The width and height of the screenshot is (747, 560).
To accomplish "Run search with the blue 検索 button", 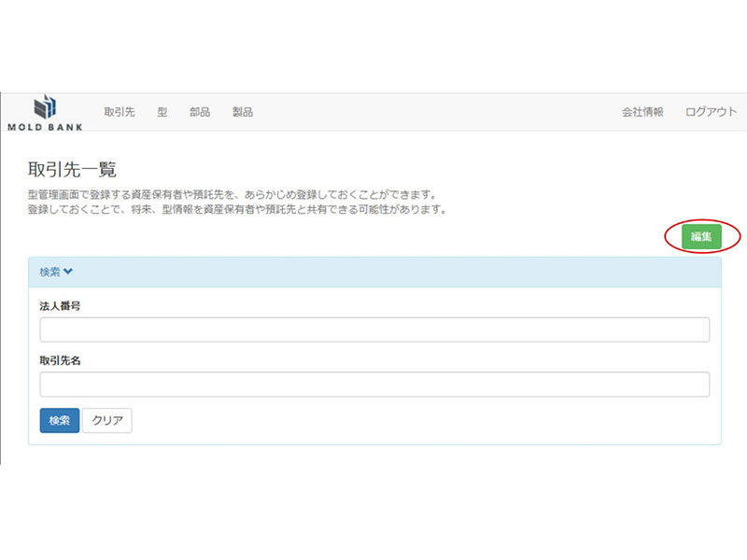I will (x=60, y=421).
